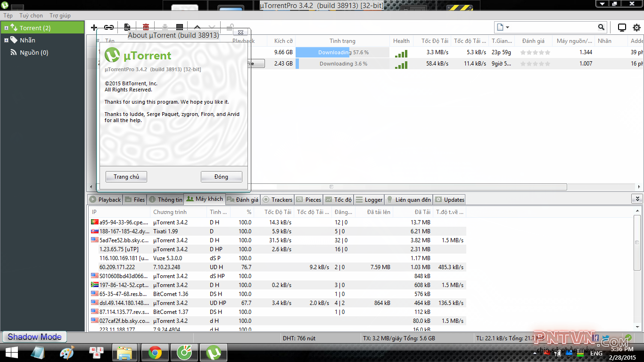Select peer row 60.209.171.222
This screenshot has height=362, width=644.
(278, 267)
